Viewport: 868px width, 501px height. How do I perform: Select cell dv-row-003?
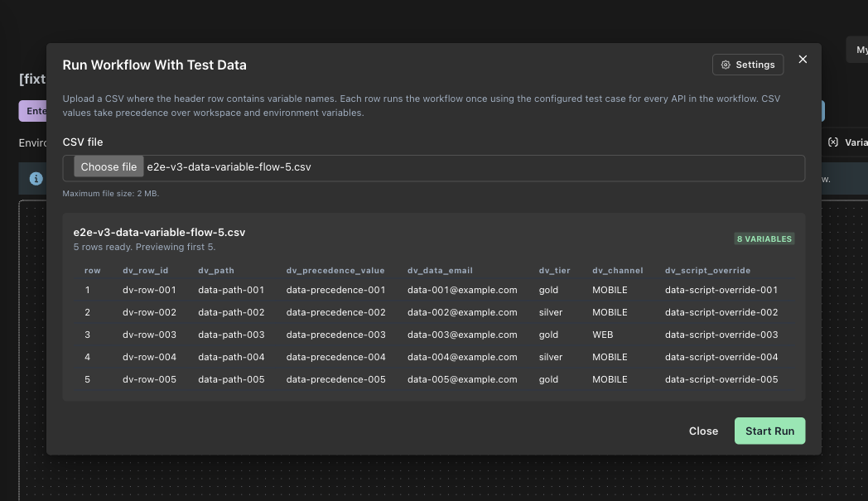pyautogui.click(x=149, y=335)
